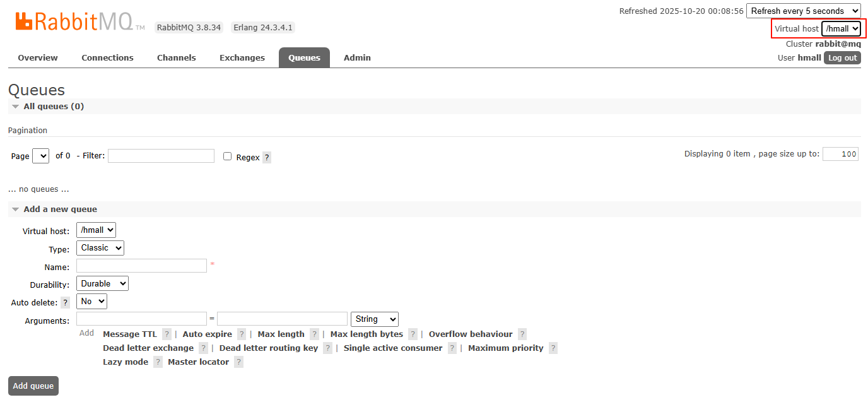Image resolution: width=868 pixels, height=407 pixels.
Task: Open help for the Regex filter
Action: [267, 157]
